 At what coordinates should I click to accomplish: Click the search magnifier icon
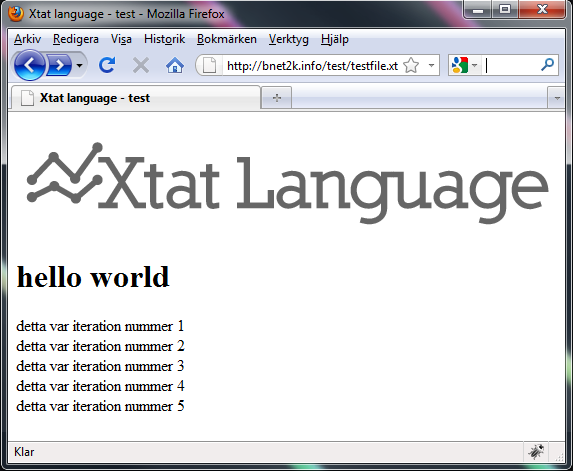click(547, 65)
